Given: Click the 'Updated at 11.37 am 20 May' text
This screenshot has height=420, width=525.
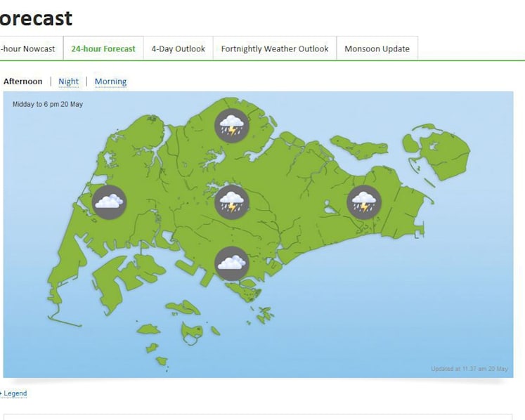Looking at the screenshot, I should [x=469, y=369].
